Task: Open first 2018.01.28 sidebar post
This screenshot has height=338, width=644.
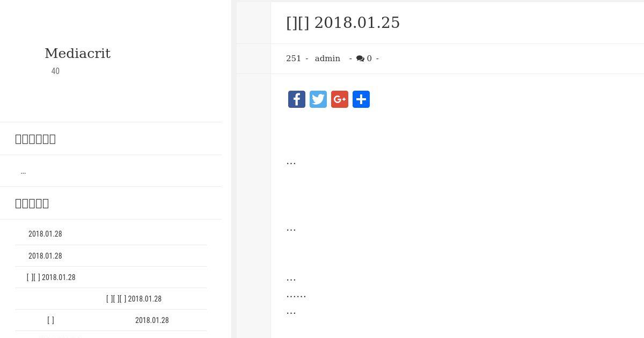Action: (45, 234)
